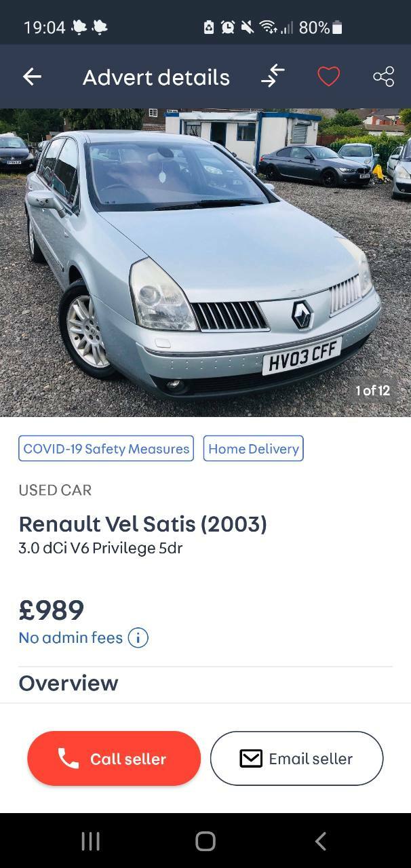Open COVID-19 Safety Measures tag
Screen dimensions: 411x868
(106, 448)
